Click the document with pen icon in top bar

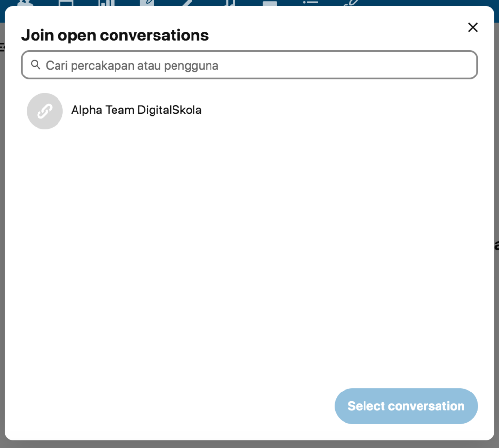146,3
